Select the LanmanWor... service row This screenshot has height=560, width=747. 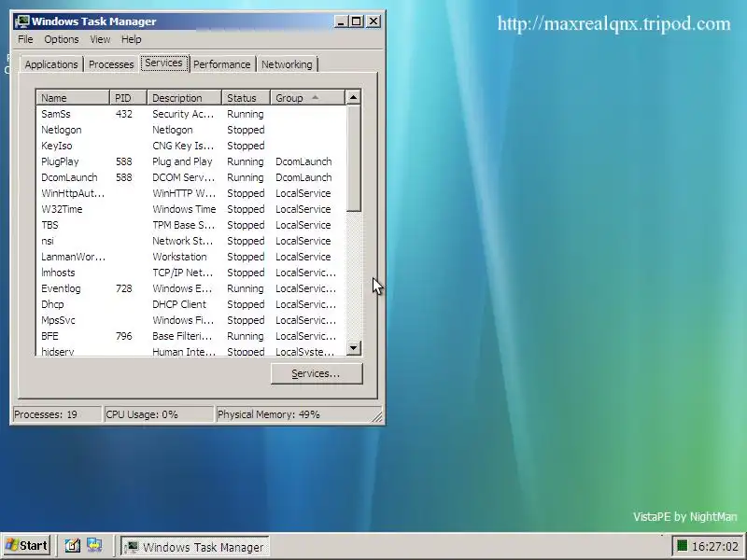[190, 258]
